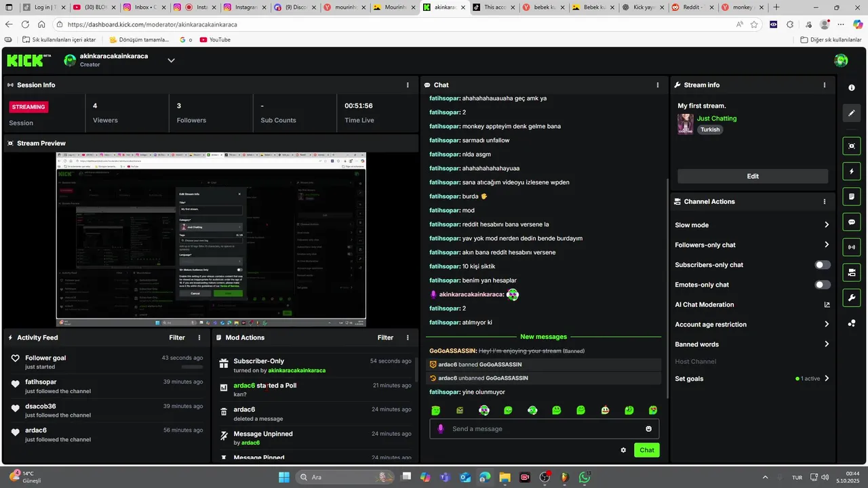Expand channel selector dropdown next to akinkaracakainkaraca
868x488 pixels.
[x=171, y=60]
